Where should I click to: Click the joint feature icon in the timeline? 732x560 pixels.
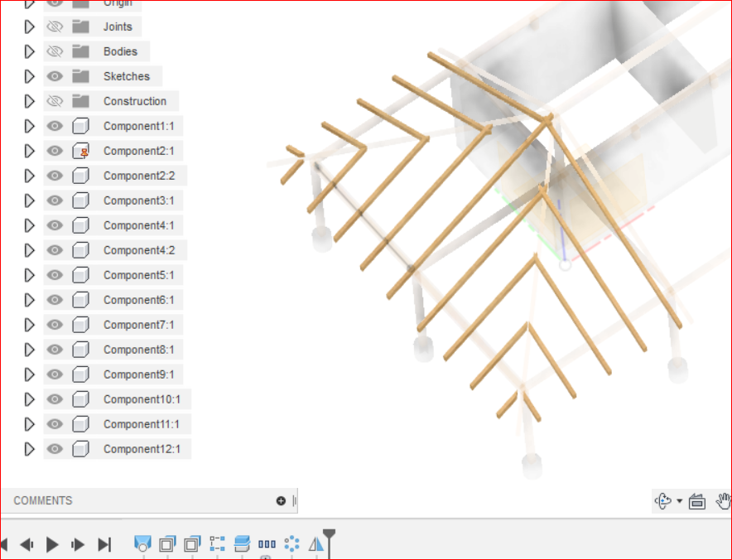tap(142, 543)
